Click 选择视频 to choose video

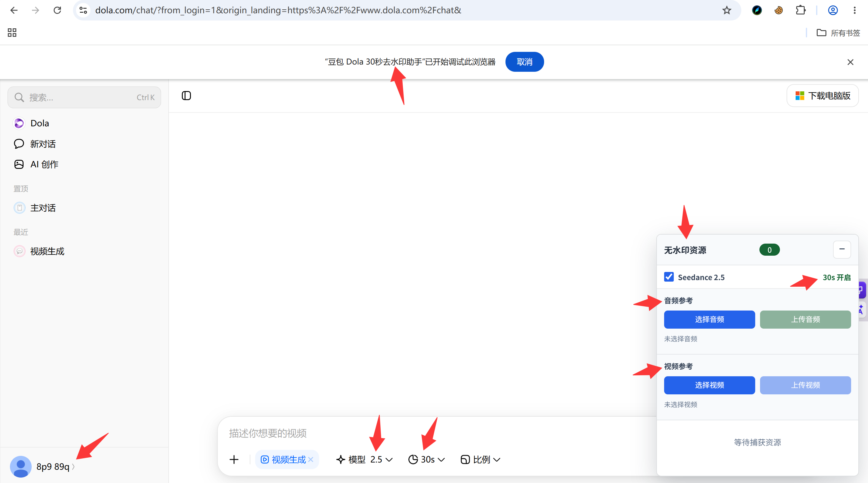pos(709,385)
